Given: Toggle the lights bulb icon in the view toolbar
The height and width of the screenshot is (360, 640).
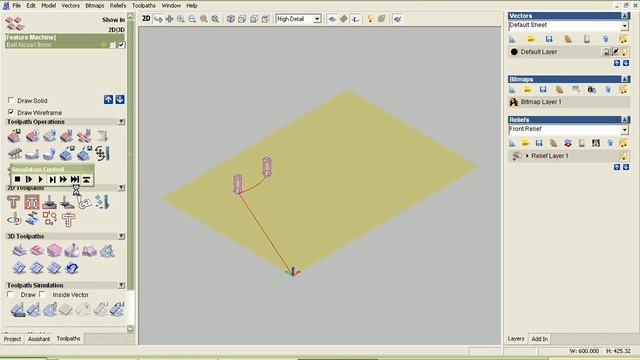Looking at the screenshot, I should pyautogui.click(x=370, y=19).
